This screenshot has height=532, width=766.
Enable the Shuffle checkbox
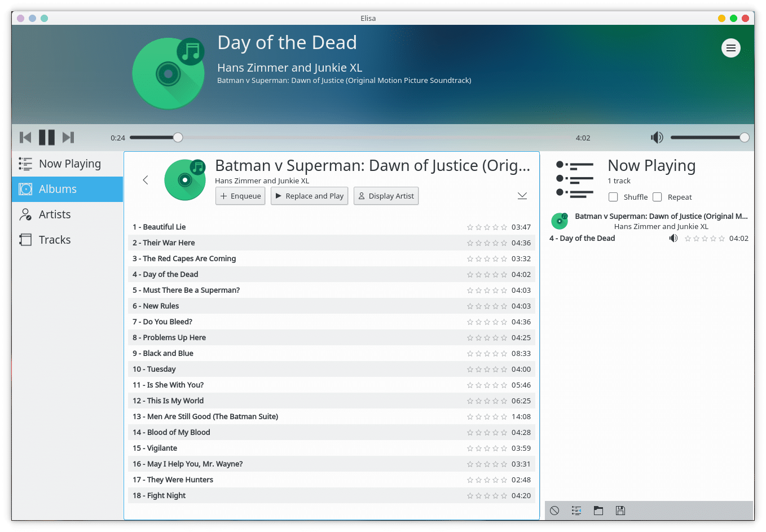click(613, 197)
